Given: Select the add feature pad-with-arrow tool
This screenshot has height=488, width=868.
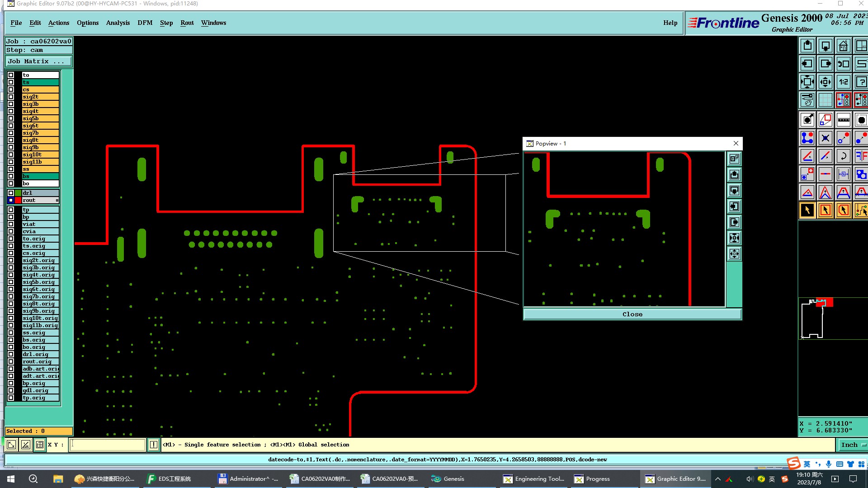Looking at the screenshot, I should [807, 120].
